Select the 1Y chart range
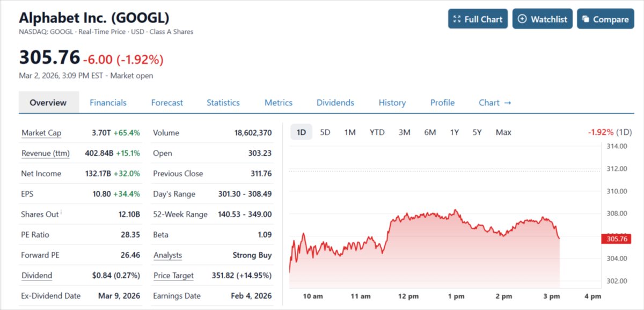Screen dimensions: 644x310 [x=454, y=131]
